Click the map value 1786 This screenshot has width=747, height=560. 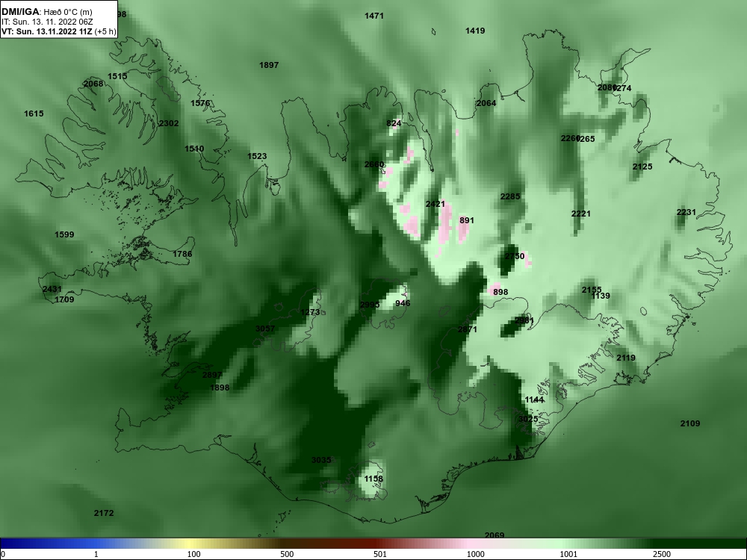tap(182, 254)
